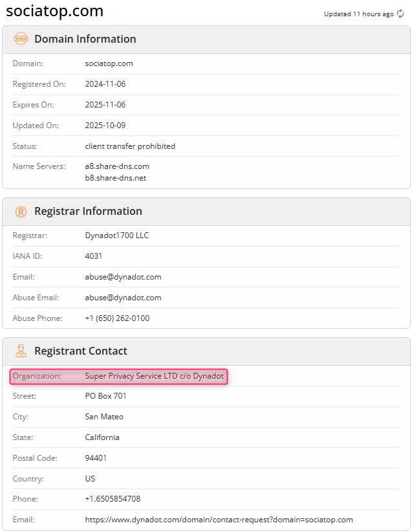Click the registered R icon in Registrar Information
This screenshot has height=532, width=412.
[21, 212]
